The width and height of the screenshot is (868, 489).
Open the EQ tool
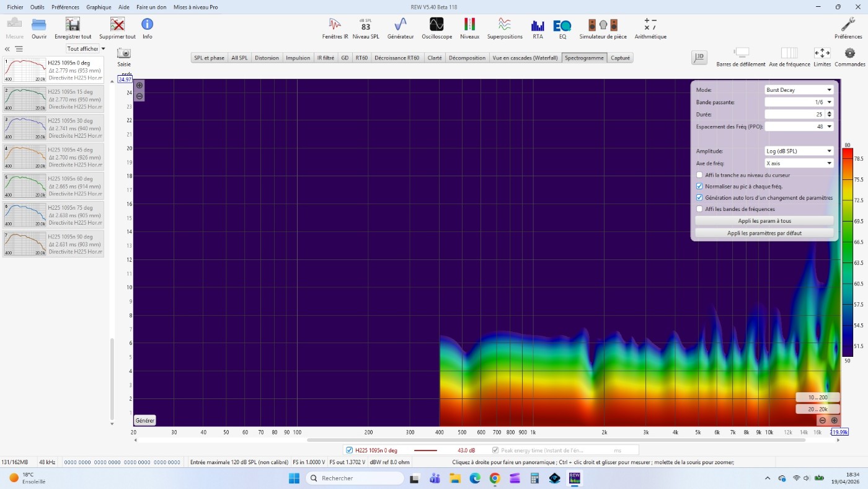click(x=562, y=28)
